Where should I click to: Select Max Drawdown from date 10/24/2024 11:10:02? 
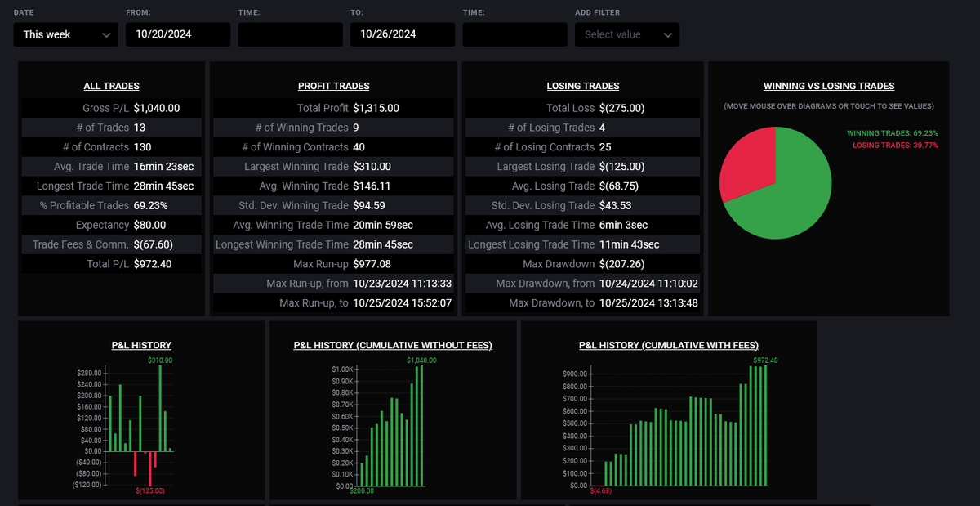pyautogui.click(x=648, y=284)
